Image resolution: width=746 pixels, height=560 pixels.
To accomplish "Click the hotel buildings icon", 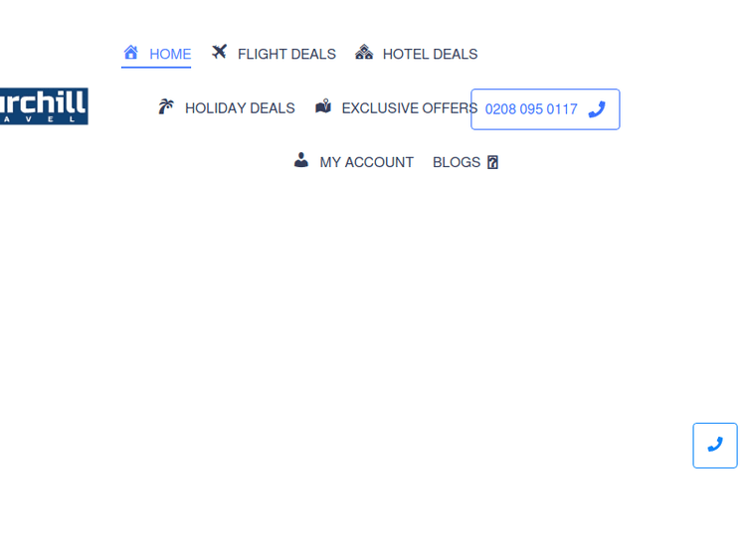I will click(364, 52).
